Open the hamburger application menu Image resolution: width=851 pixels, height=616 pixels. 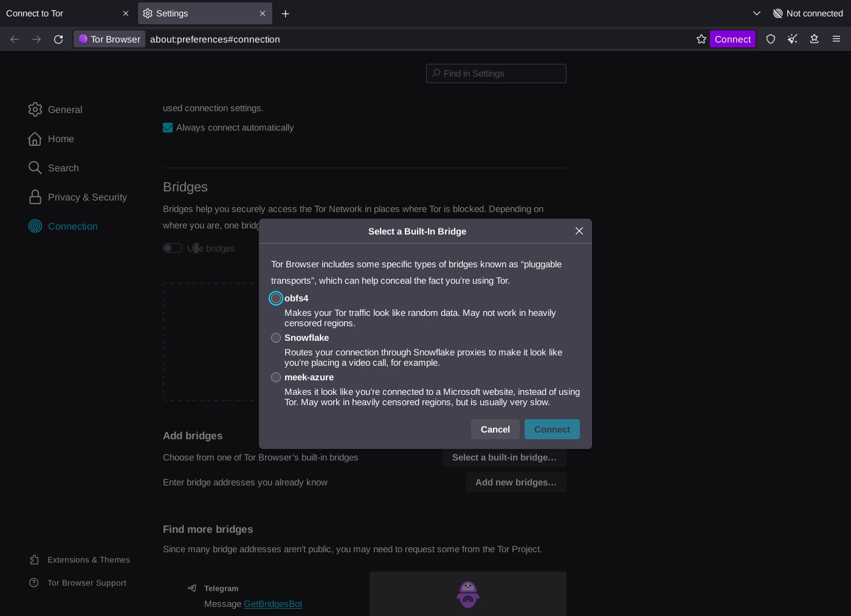(x=836, y=39)
